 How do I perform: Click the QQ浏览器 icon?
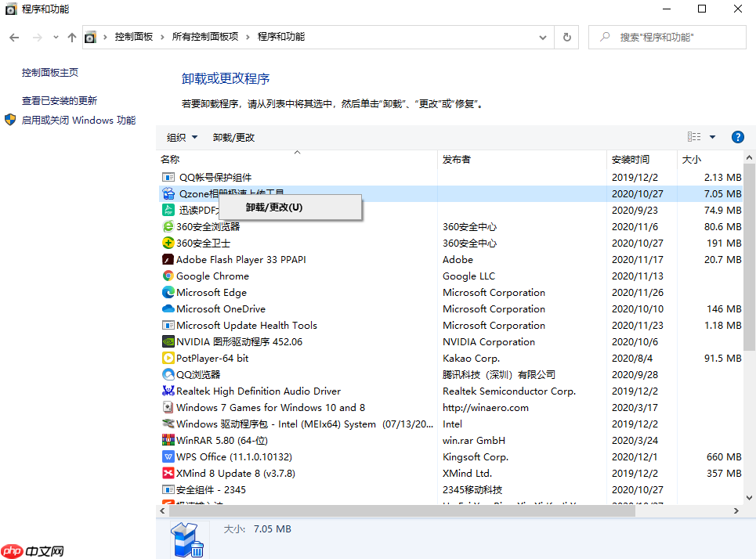point(168,374)
